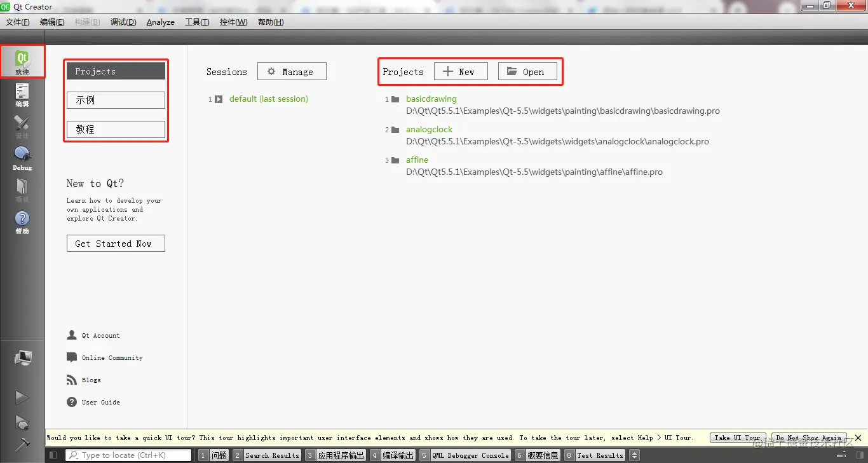The width and height of the screenshot is (868, 463).
Task: Open the affine recent project
Action: pyautogui.click(x=417, y=160)
